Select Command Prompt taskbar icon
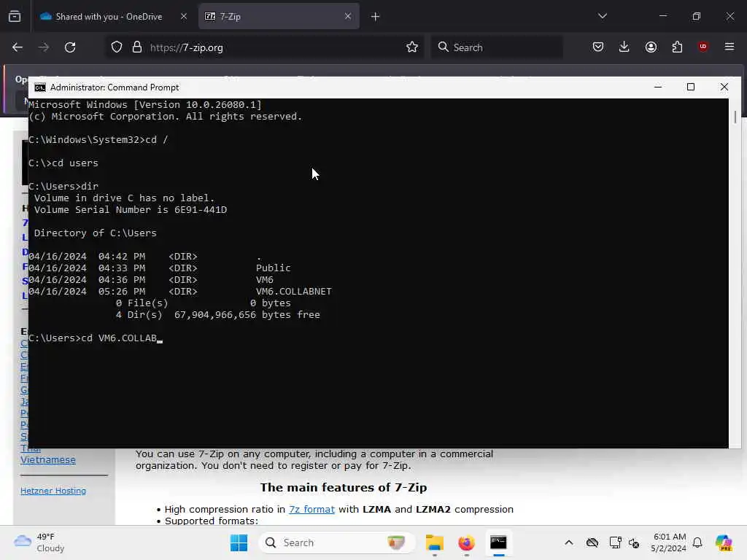 pos(498,542)
